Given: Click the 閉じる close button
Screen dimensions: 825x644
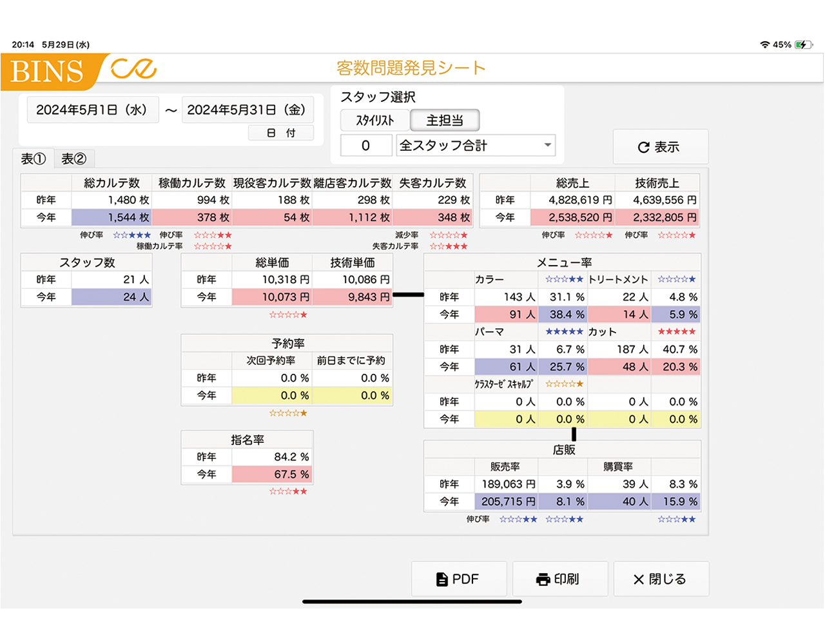Looking at the screenshot, I should click(661, 579).
